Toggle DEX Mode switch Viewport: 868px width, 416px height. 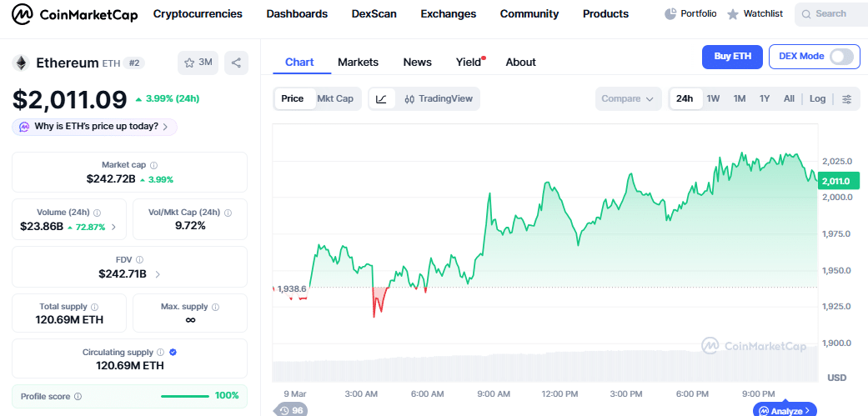point(841,57)
